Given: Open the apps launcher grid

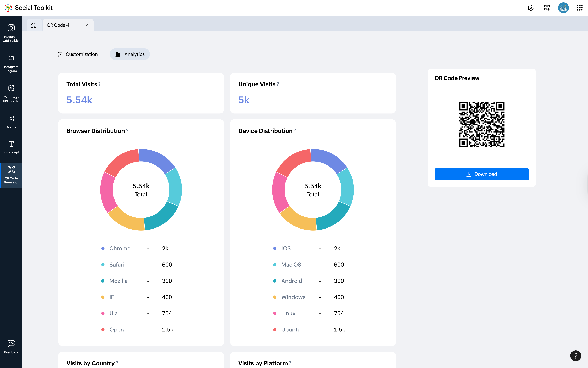Looking at the screenshot, I should click(x=579, y=8).
